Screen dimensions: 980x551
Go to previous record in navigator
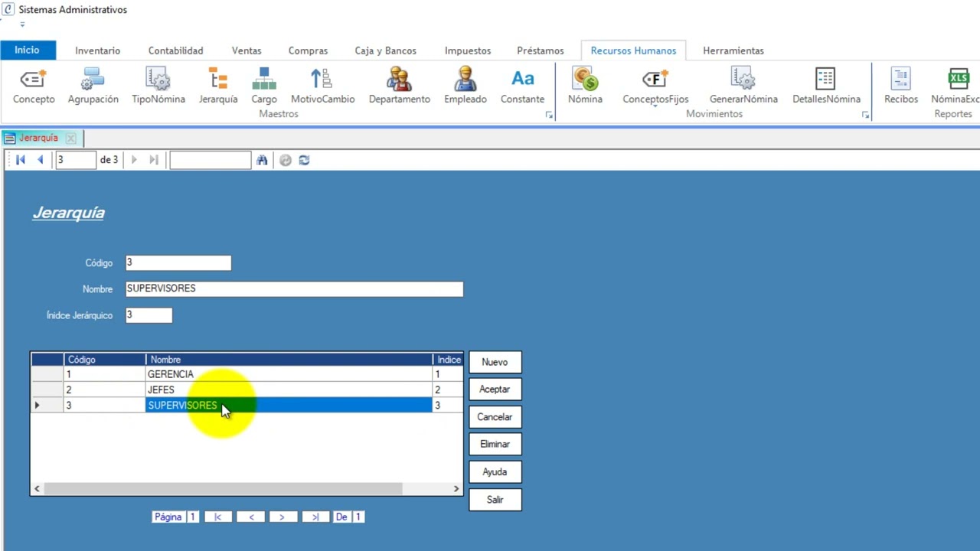[40, 160]
